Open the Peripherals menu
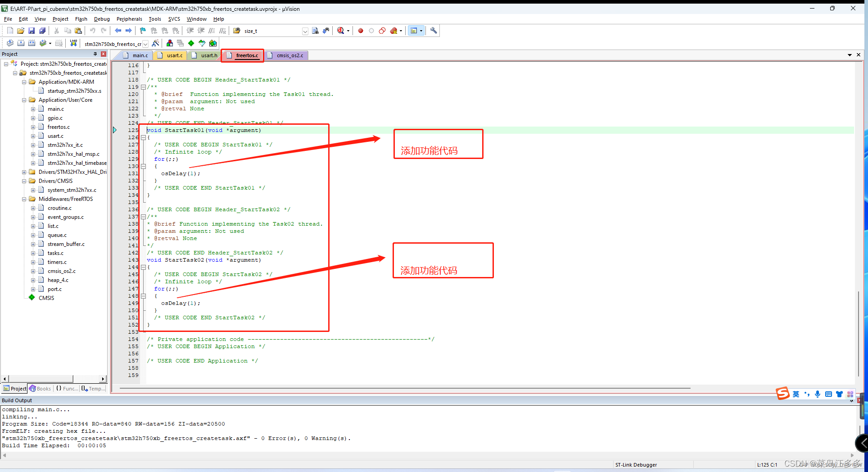Image resolution: width=868 pixels, height=472 pixels. click(x=129, y=19)
